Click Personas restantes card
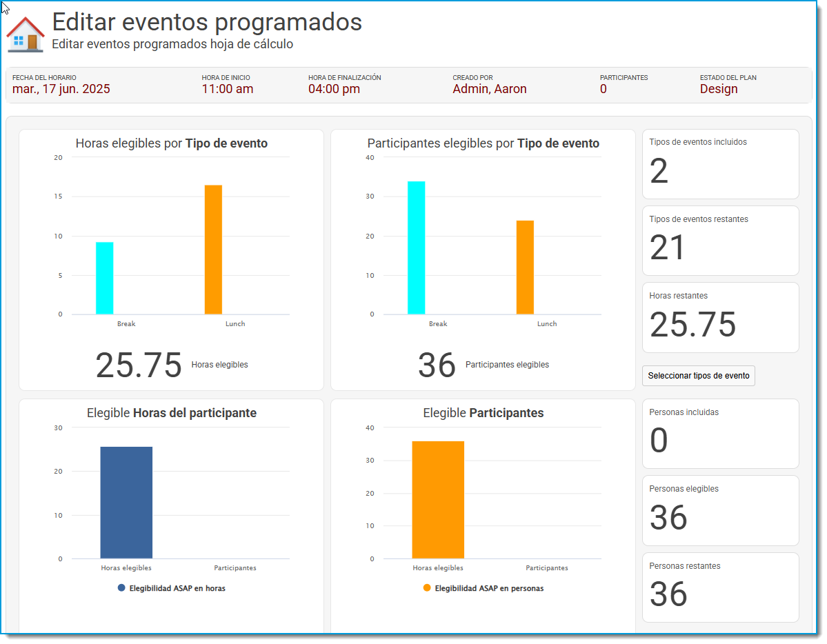This screenshot has width=827, height=644. (x=721, y=587)
